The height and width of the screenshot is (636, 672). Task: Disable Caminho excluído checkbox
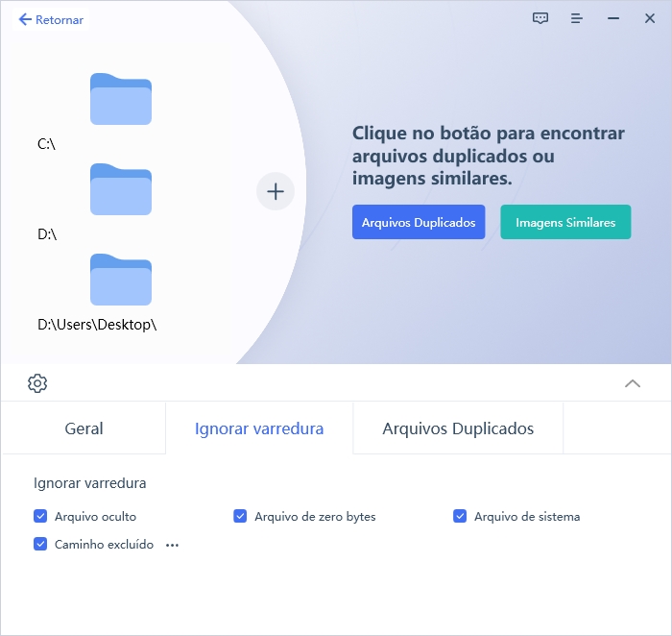pyautogui.click(x=40, y=544)
